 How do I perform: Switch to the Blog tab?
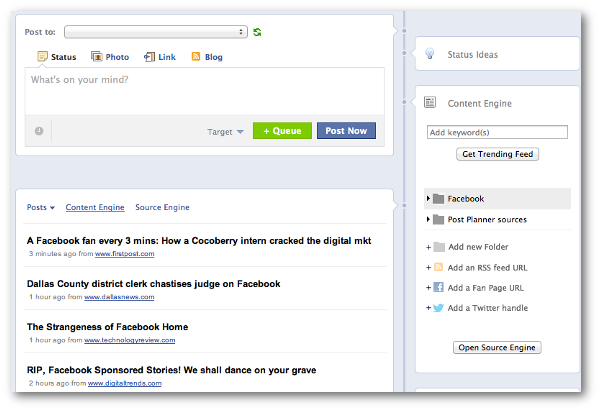click(207, 57)
